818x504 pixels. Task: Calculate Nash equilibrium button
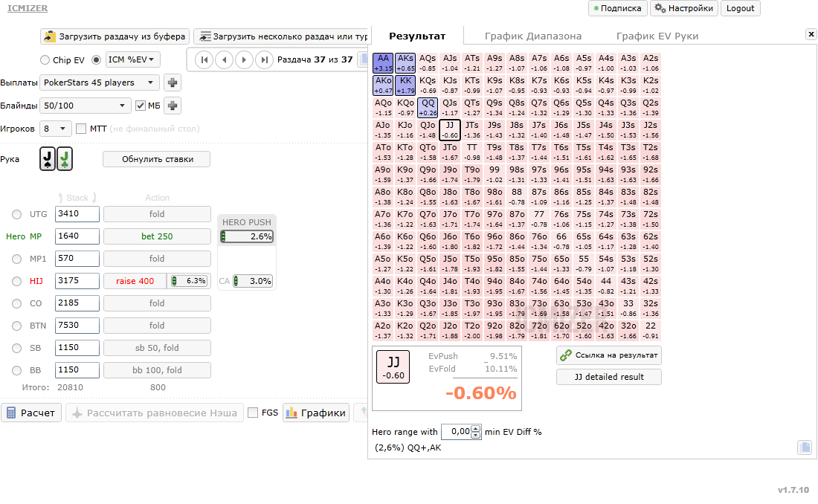coord(155,413)
